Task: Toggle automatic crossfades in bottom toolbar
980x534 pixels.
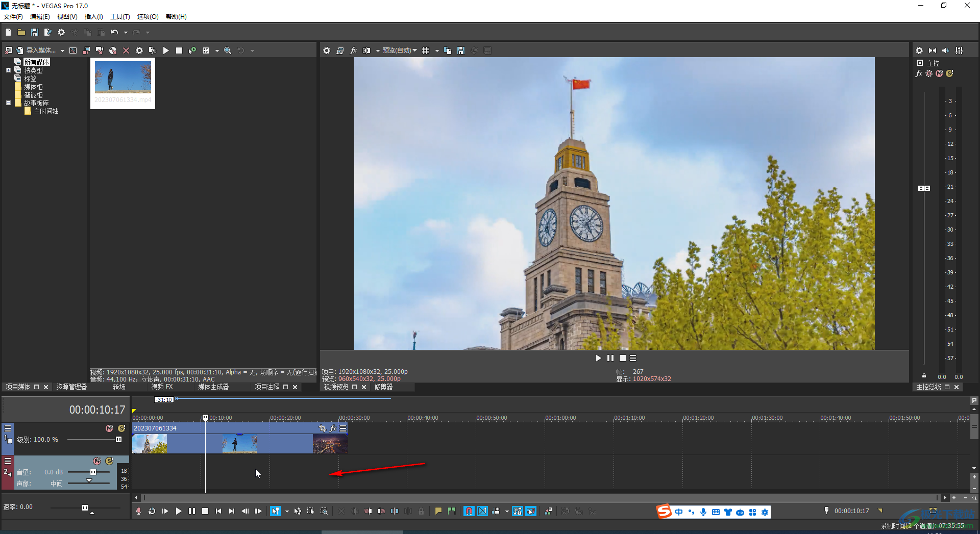Action: [x=482, y=511]
